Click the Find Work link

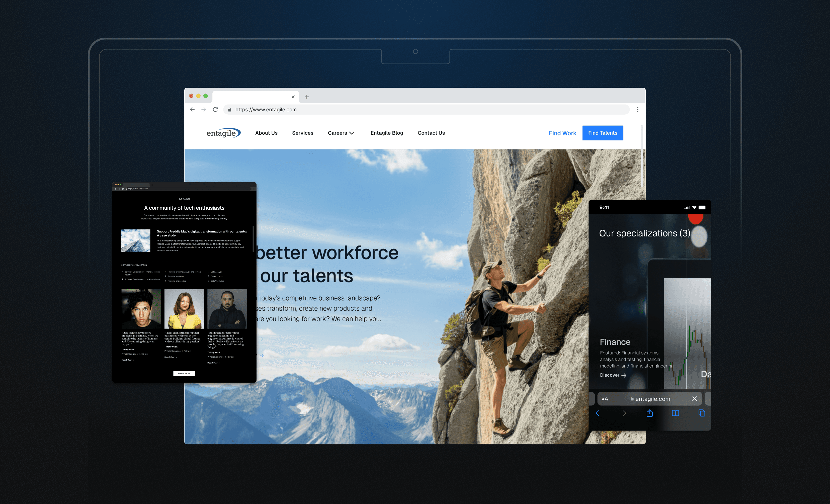click(562, 133)
